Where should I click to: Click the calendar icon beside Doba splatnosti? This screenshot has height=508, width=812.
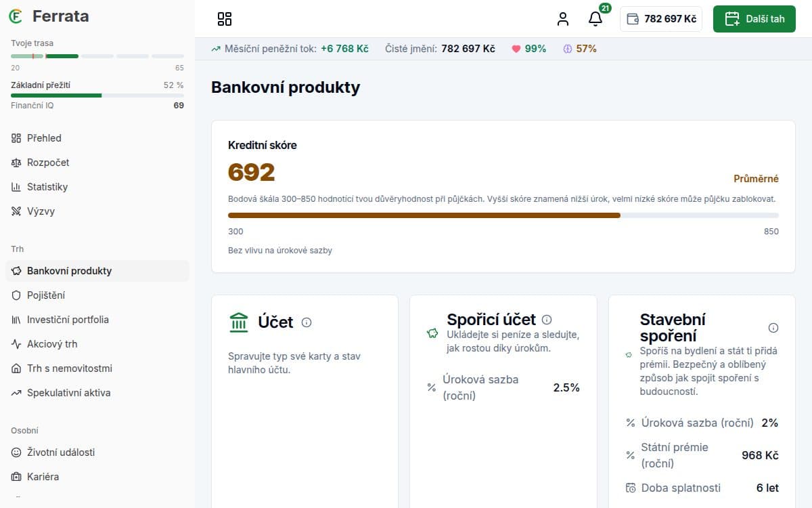tap(631, 488)
